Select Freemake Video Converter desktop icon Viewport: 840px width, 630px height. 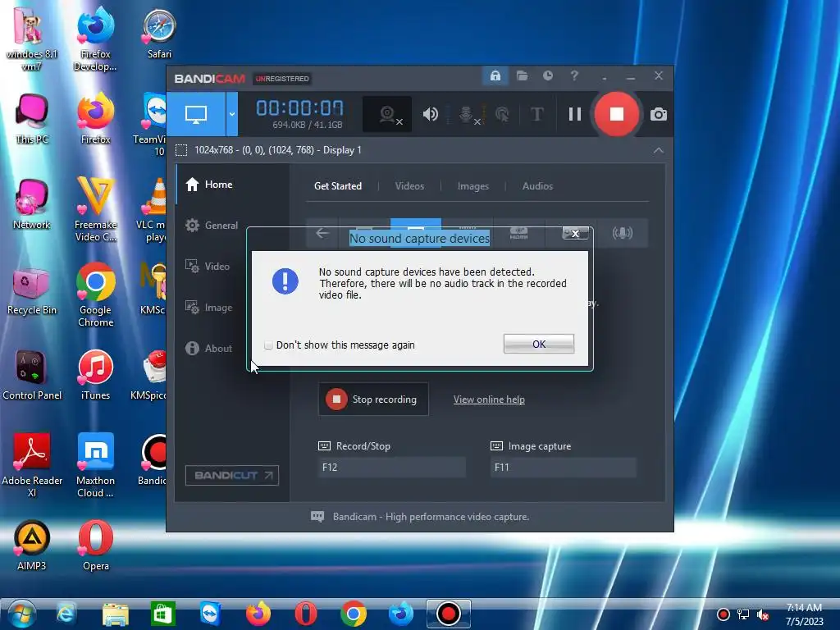tap(95, 209)
